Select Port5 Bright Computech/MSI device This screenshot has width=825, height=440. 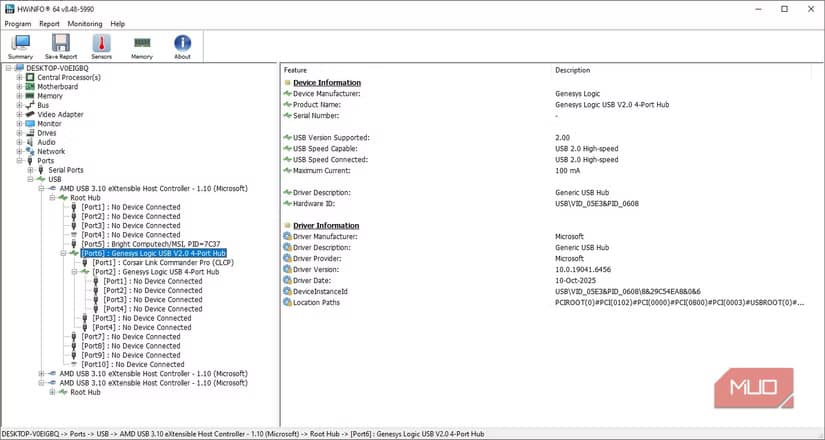(x=151, y=244)
